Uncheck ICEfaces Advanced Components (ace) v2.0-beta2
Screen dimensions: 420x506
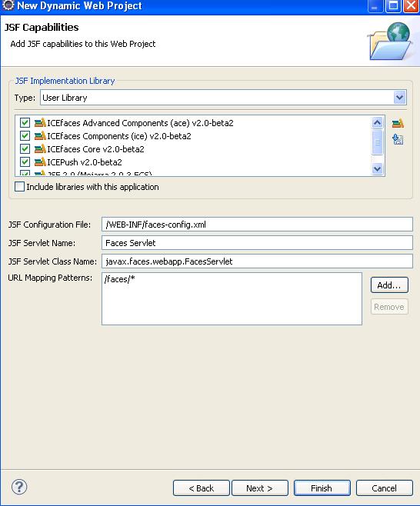tap(25, 122)
